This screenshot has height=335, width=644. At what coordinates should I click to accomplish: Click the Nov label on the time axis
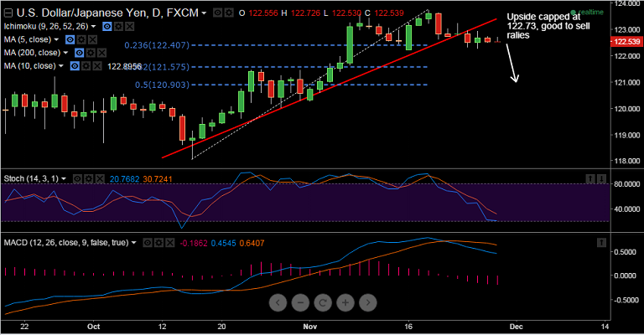(310, 327)
